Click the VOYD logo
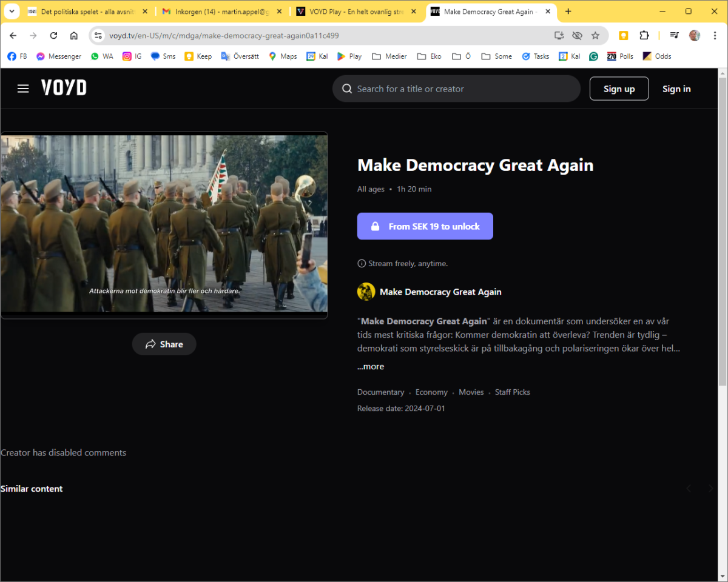The width and height of the screenshot is (728, 582). pyautogui.click(x=64, y=89)
